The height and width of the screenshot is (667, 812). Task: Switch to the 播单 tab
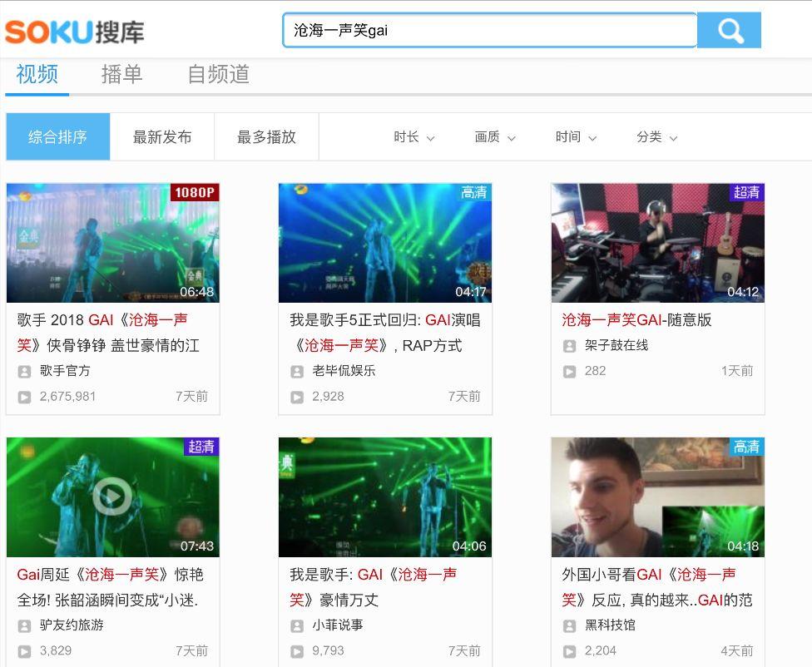tap(121, 74)
